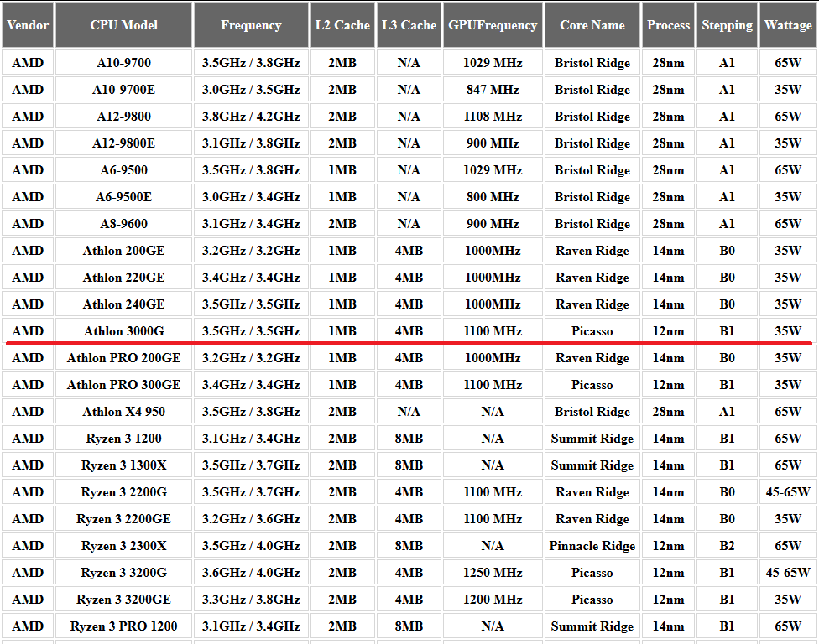
Task: Select the A10-9700 model cell
Action: pyautogui.click(x=124, y=63)
